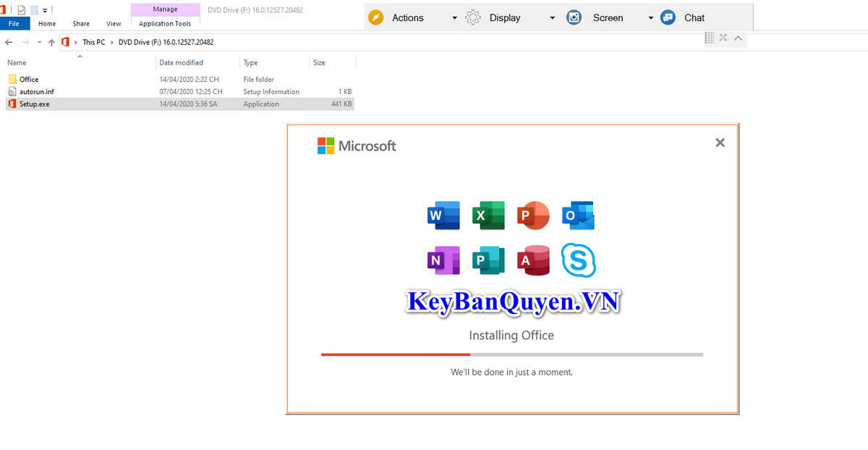
Task: Open the Screen dropdown arrow
Action: tap(650, 17)
